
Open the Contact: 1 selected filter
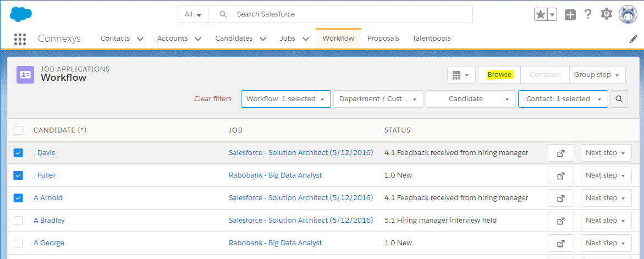point(563,99)
